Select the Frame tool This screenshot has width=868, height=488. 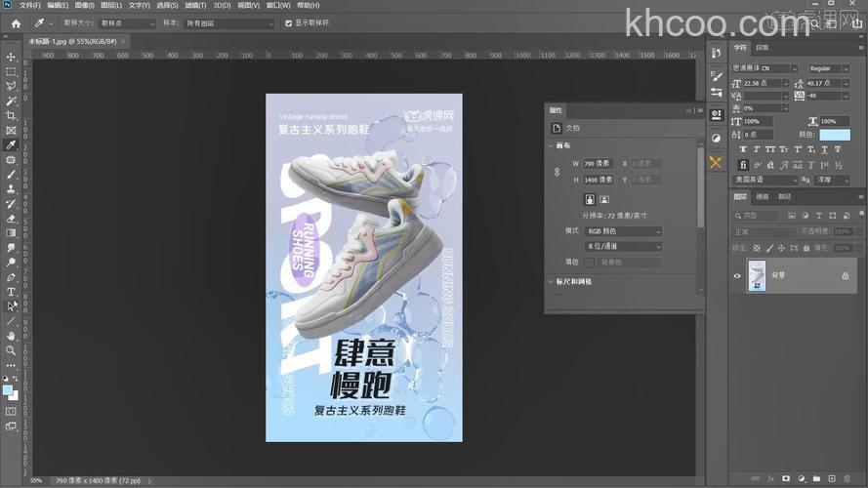point(11,131)
